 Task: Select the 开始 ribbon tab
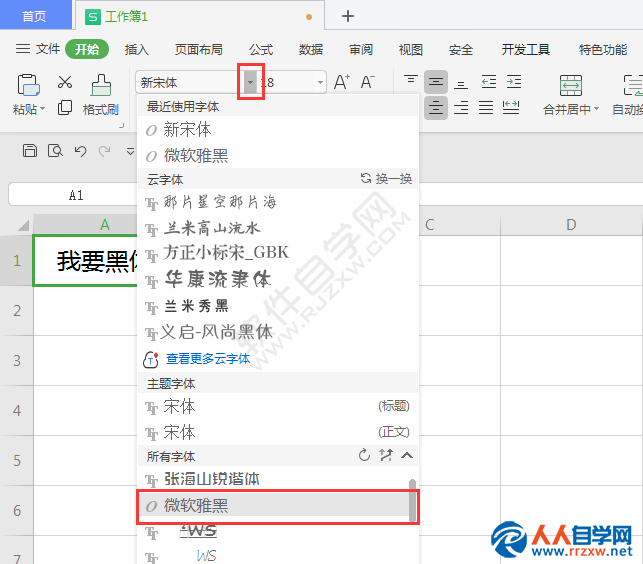click(x=87, y=49)
